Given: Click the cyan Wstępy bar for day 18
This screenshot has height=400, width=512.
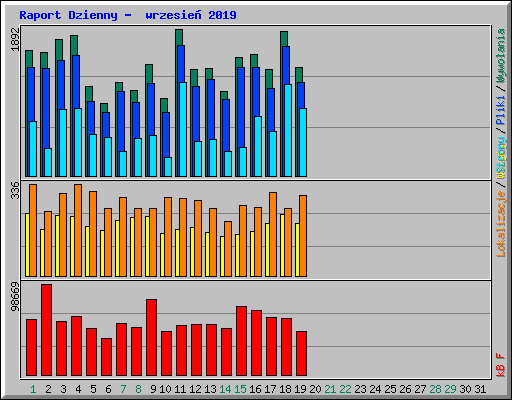Looking at the screenshot, I should coord(288,130).
